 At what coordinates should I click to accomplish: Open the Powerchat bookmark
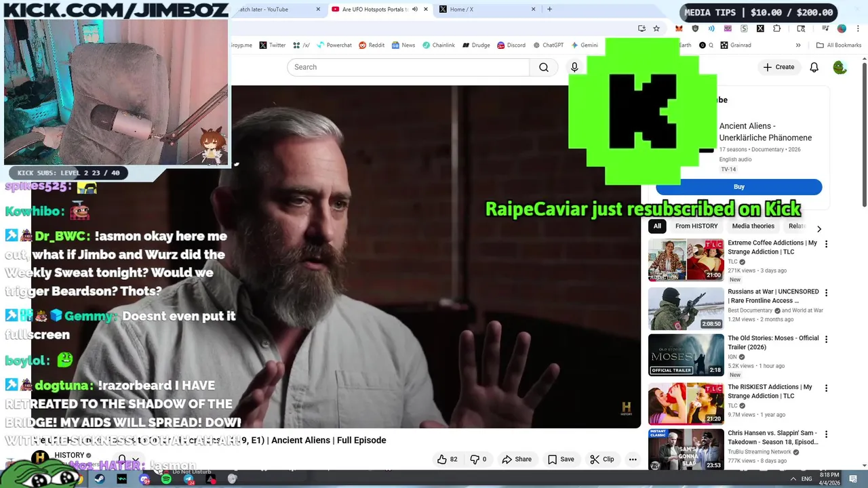(334, 45)
